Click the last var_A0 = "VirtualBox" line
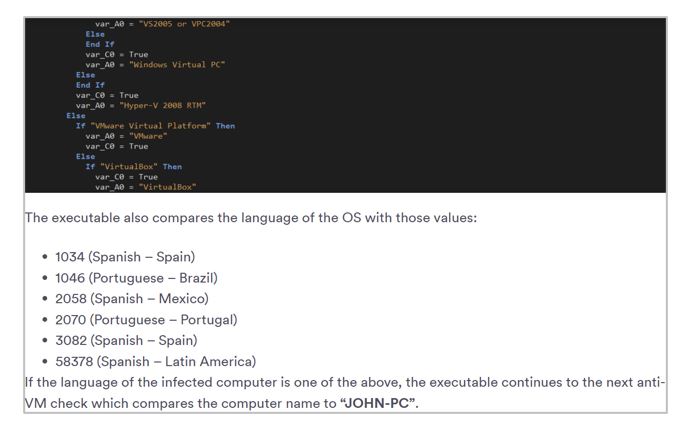 point(146,187)
